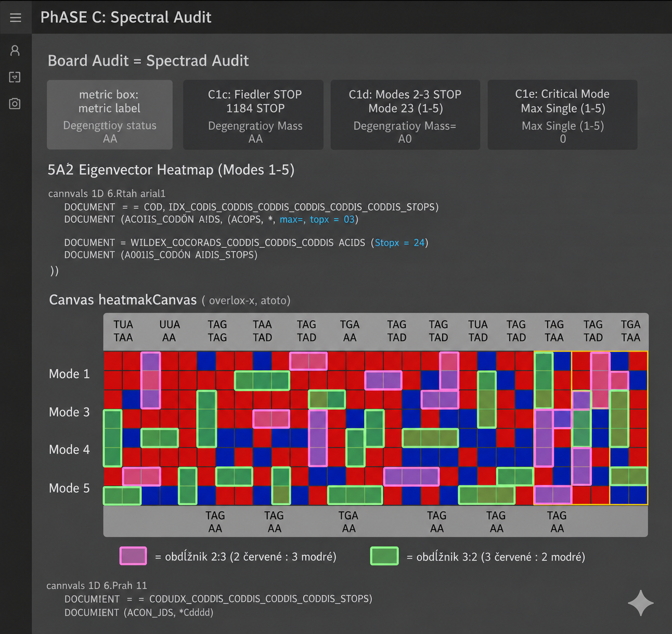Click the "cannvals 1D 6.Rtah arial1" line
672x634 pixels.
(107, 194)
